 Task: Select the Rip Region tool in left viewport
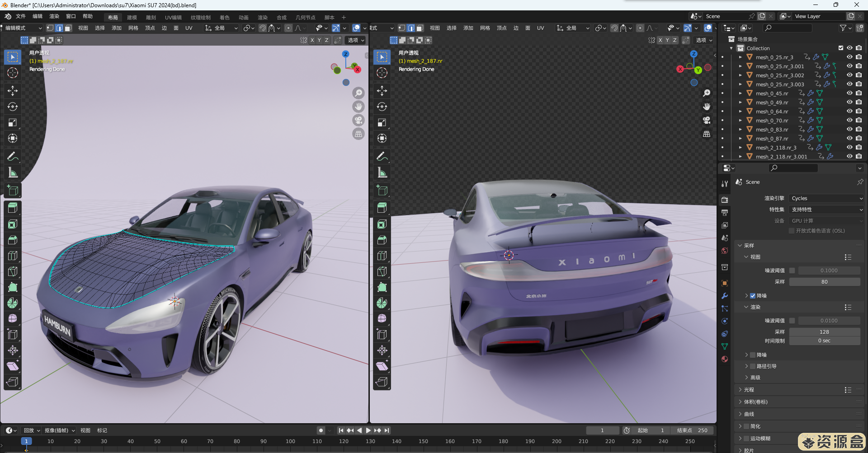point(13,382)
